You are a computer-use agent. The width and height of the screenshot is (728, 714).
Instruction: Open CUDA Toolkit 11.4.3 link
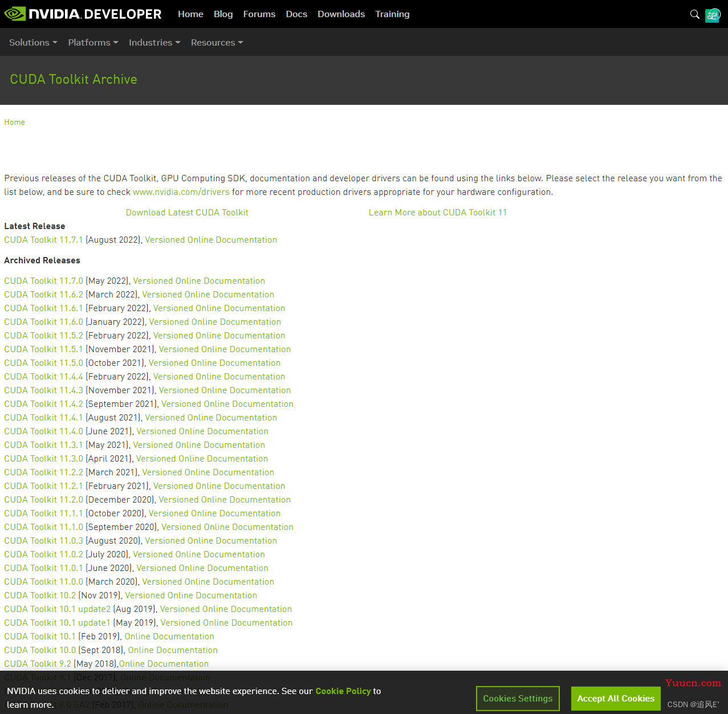pos(43,390)
